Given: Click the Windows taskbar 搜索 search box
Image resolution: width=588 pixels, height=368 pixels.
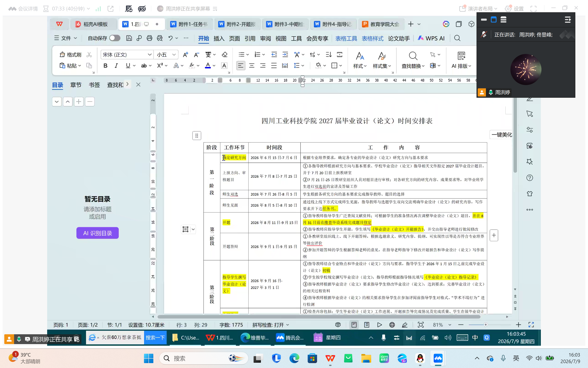Looking at the screenshot, I should click(204, 358).
